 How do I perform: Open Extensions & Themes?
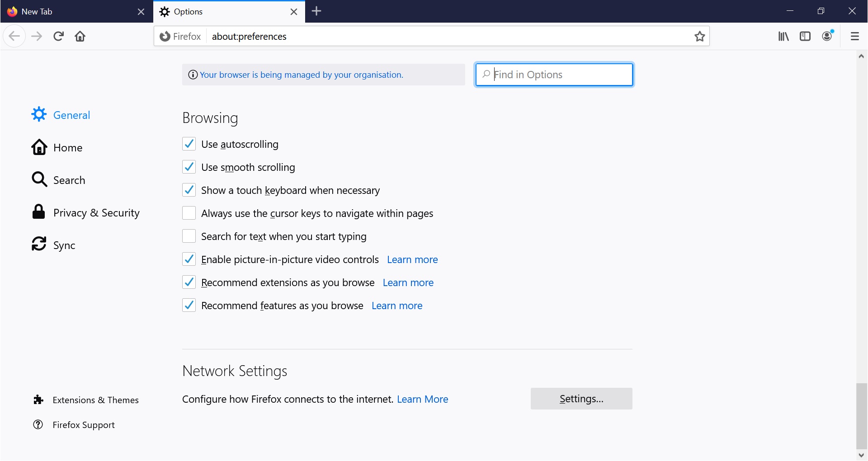pyautogui.click(x=86, y=400)
